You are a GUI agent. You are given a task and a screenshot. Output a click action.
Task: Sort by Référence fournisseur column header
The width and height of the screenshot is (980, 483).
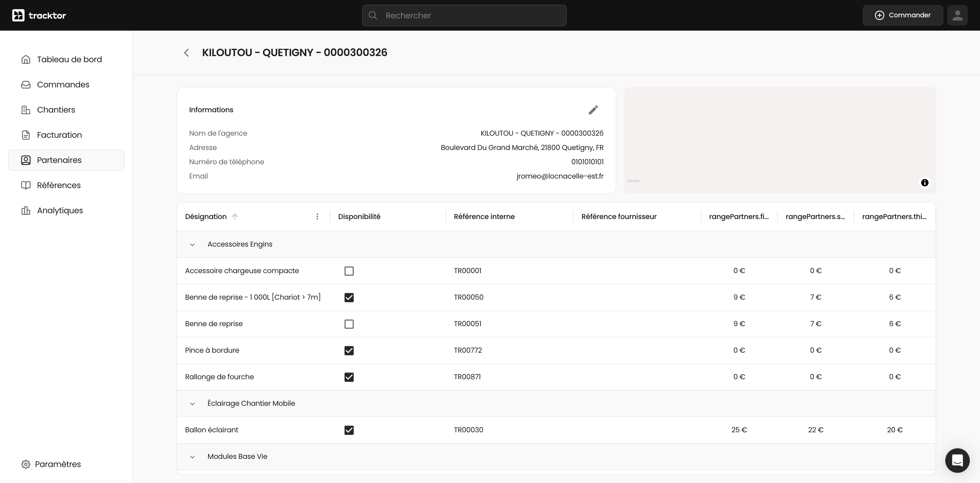click(619, 216)
